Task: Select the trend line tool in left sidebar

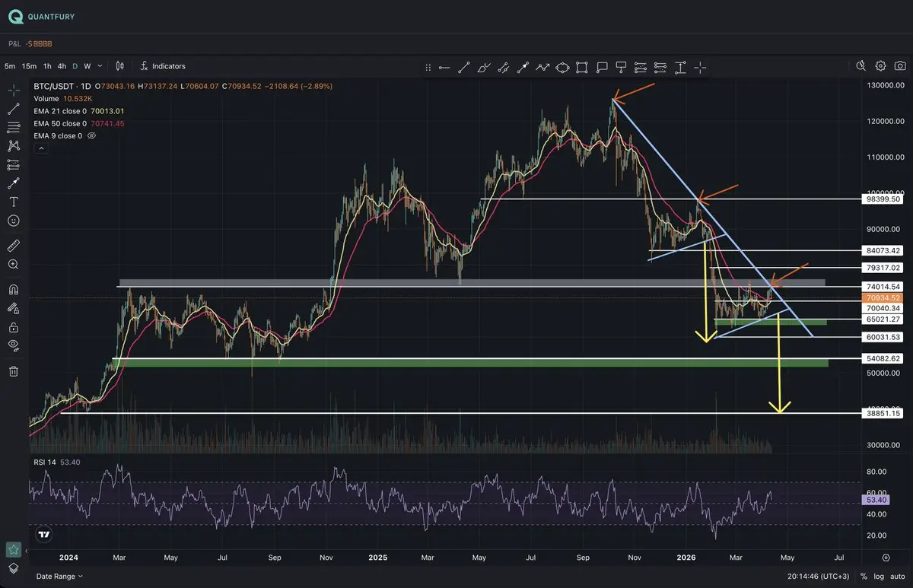Action: pyautogui.click(x=14, y=109)
